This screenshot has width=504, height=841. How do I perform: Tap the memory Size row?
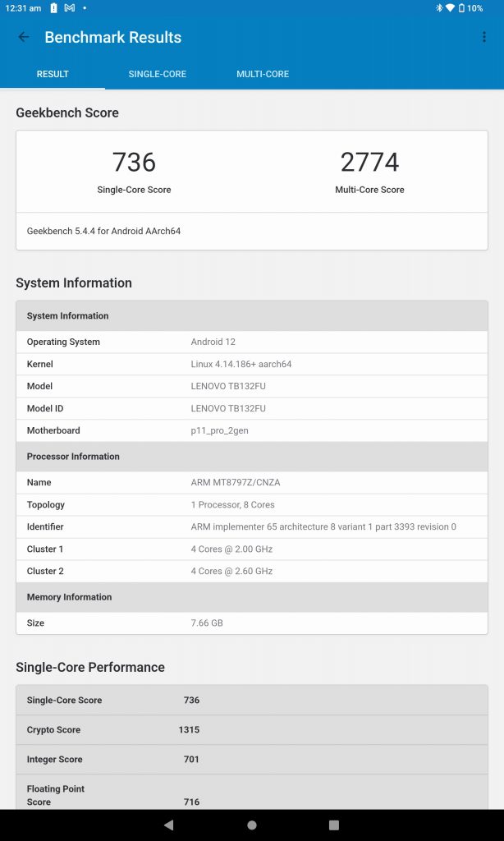click(x=252, y=623)
